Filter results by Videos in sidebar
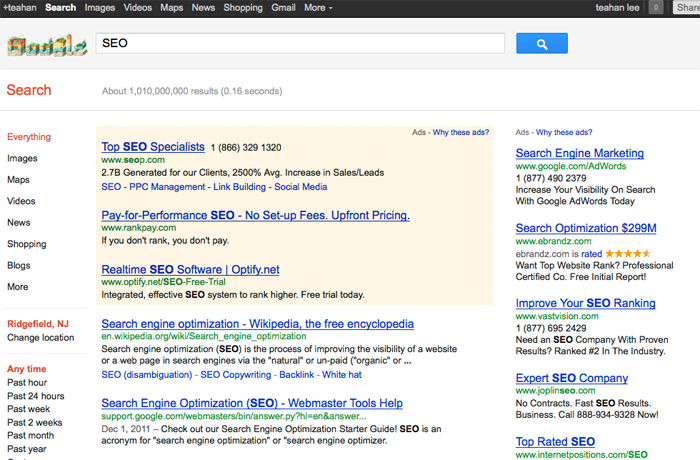Viewport: 700px width, 460px height. (x=21, y=201)
